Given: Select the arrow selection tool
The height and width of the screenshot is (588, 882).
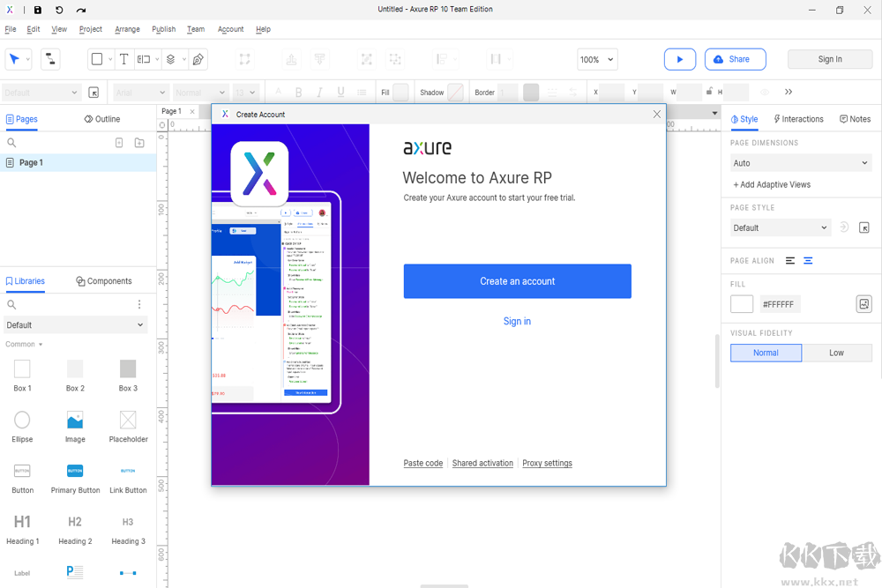Looking at the screenshot, I should 16,59.
